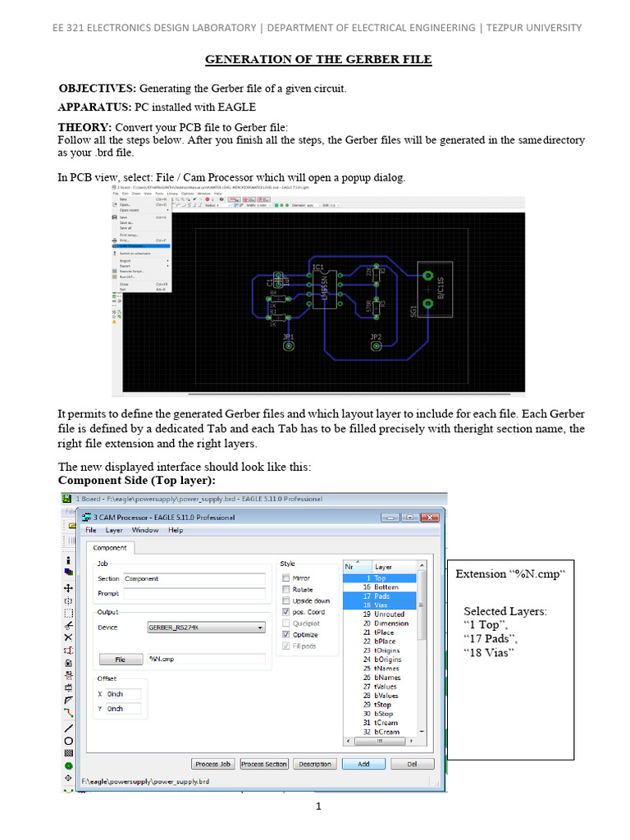Click the Del button

coord(412,764)
